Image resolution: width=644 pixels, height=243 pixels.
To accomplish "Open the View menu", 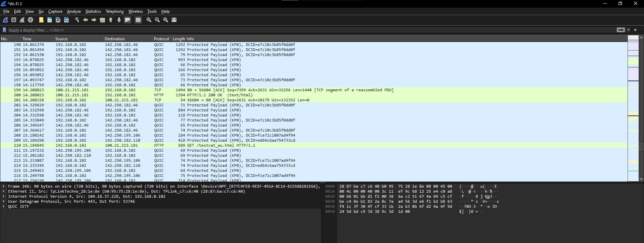I will (30, 11).
